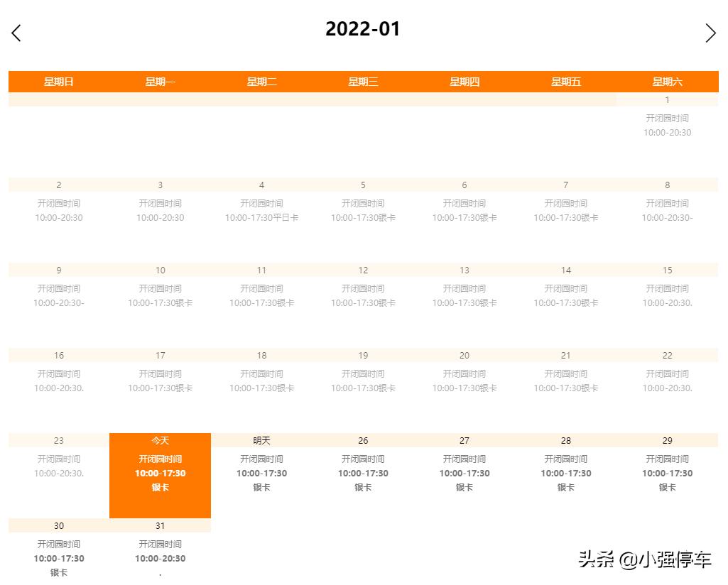Click the 星期六 column header

[666, 81]
